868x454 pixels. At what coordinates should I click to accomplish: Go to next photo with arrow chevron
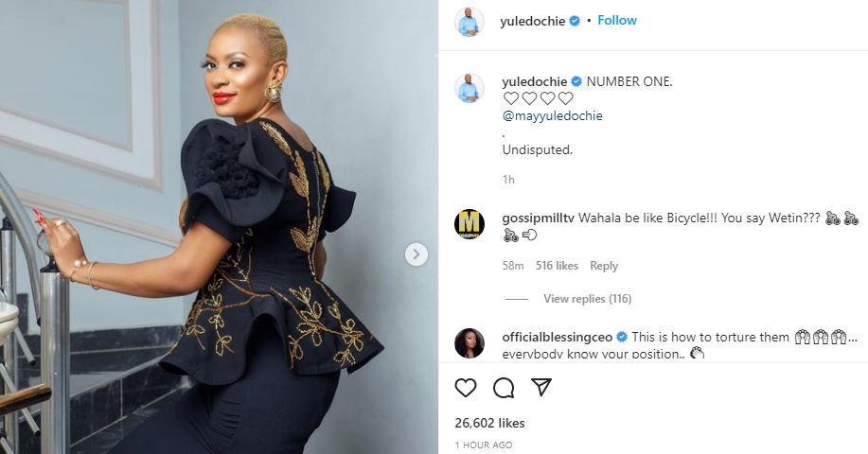(416, 254)
